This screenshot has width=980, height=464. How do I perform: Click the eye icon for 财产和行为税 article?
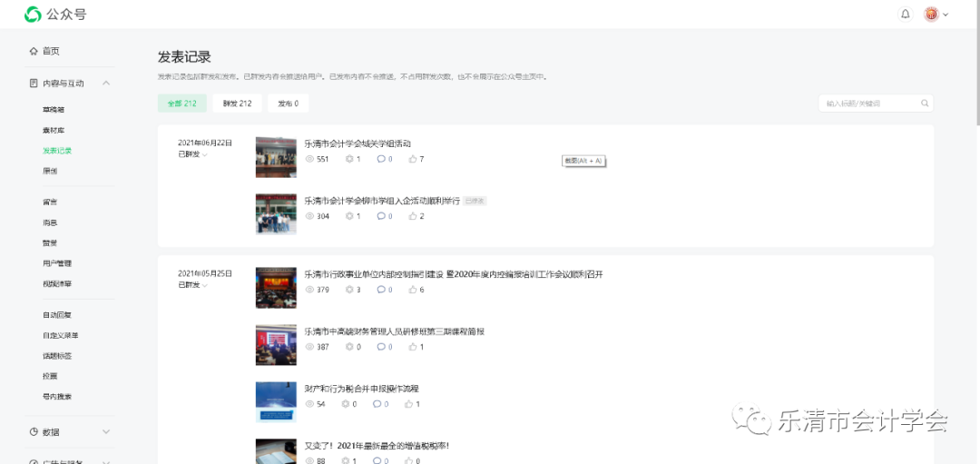(x=309, y=404)
